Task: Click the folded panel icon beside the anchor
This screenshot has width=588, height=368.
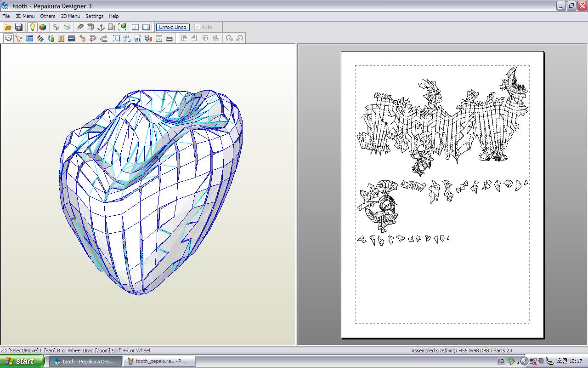Action: pos(112,27)
